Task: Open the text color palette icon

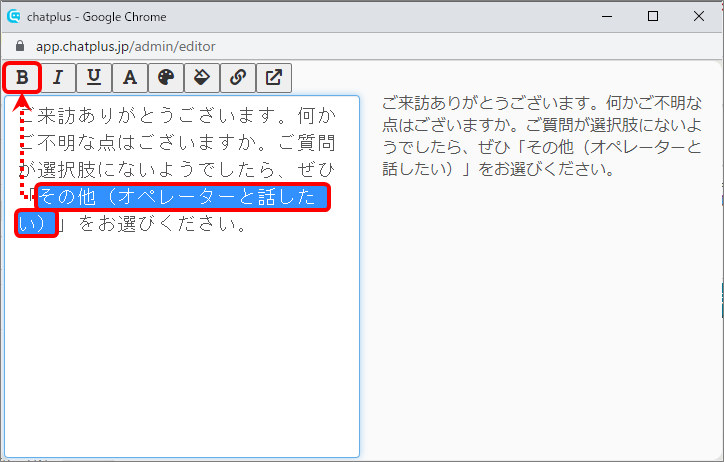Action: (166, 78)
